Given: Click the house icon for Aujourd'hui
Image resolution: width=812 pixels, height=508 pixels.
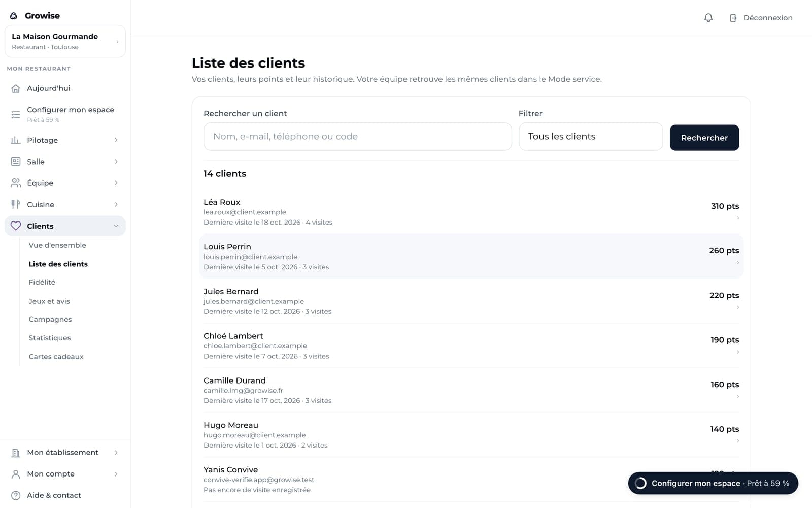Looking at the screenshot, I should tap(16, 88).
